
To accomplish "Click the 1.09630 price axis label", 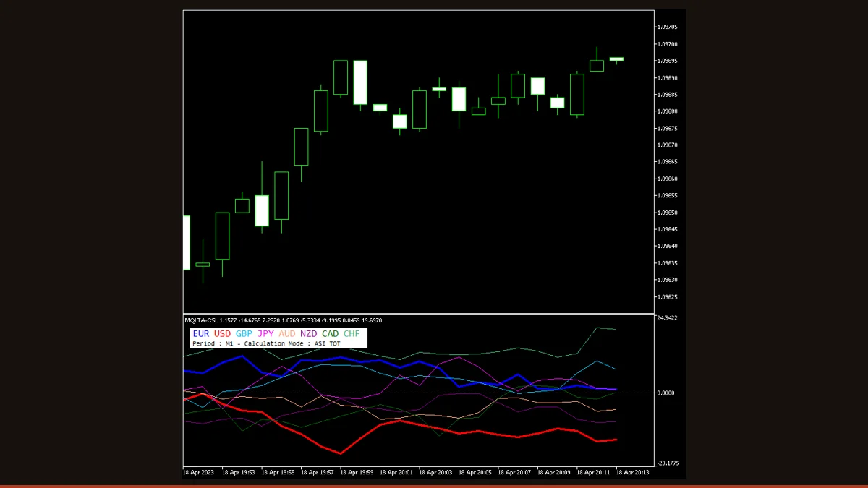I will tap(668, 280).
